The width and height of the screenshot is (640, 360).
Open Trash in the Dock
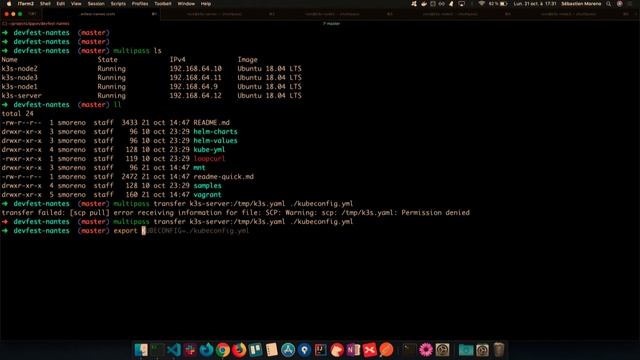click(x=498, y=350)
